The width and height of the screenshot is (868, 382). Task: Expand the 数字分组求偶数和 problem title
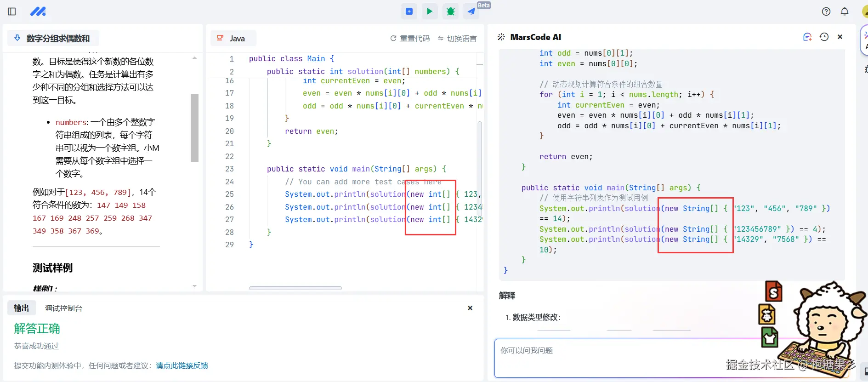pyautogui.click(x=53, y=39)
